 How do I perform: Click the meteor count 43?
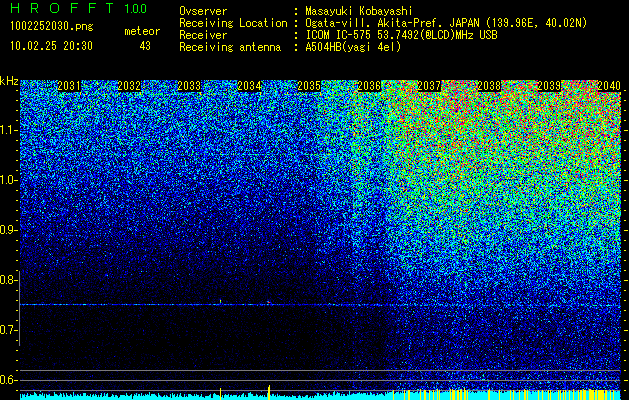(145, 46)
